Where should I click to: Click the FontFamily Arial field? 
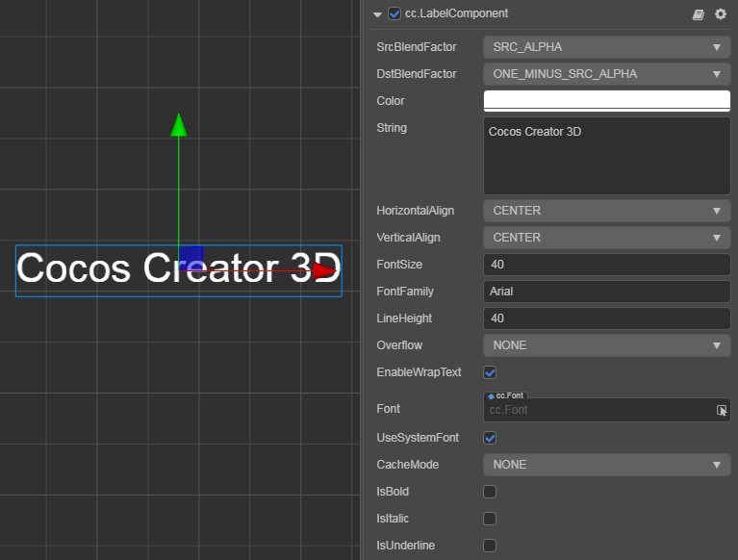[x=607, y=292]
